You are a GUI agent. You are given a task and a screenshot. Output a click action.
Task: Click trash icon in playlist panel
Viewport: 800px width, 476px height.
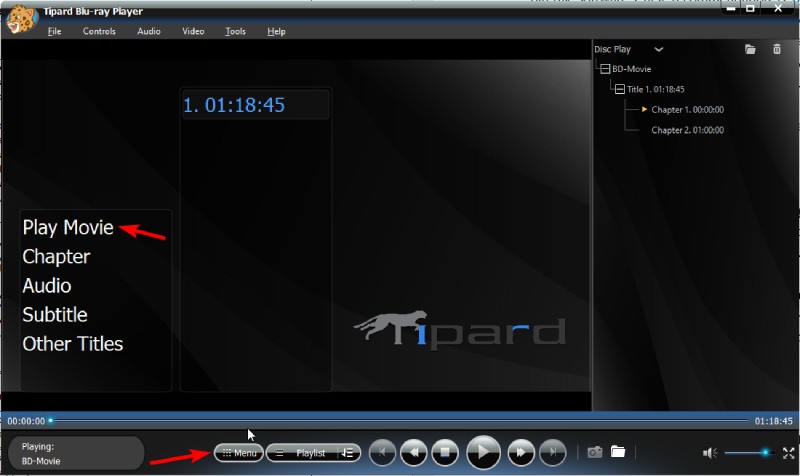pos(777,49)
